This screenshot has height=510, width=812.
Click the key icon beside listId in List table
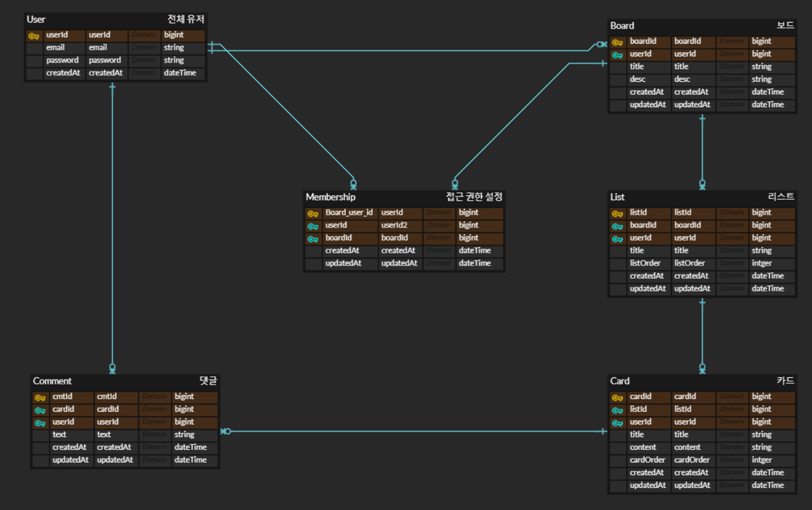pos(618,213)
